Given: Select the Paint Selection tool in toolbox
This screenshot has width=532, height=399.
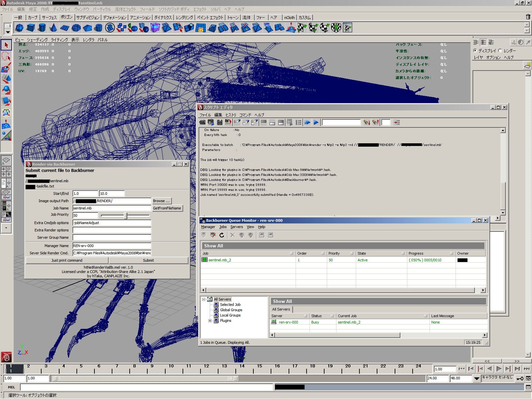Looking at the screenshot, I should pyautogui.click(x=6, y=67).
